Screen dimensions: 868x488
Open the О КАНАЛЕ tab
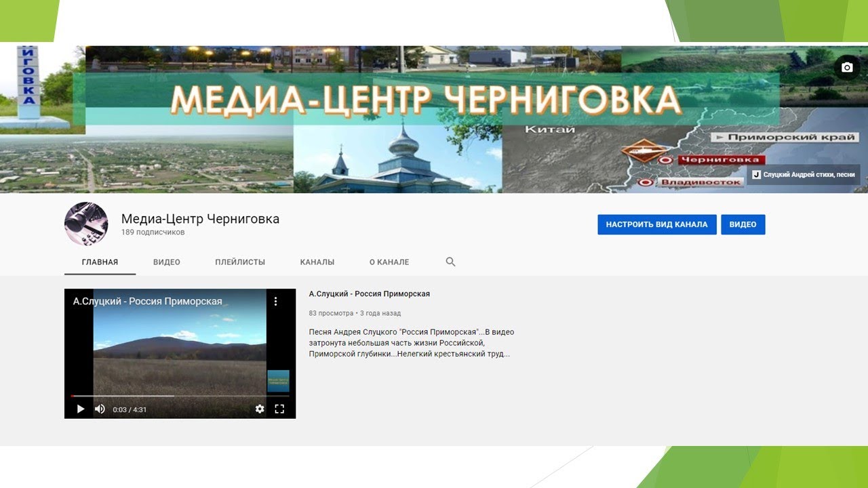389,262
